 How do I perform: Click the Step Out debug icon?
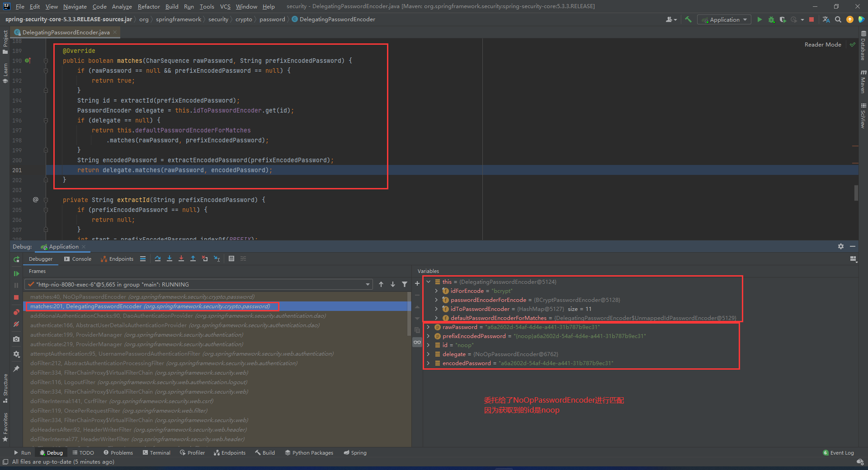pos(193,258)
